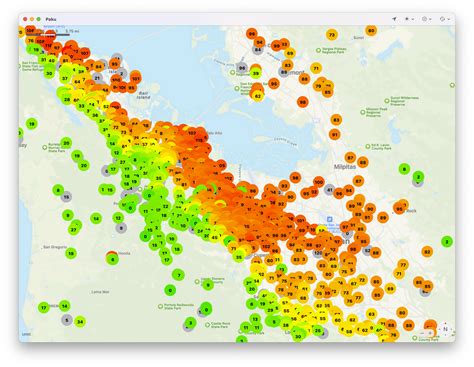
Task: Click the green 17 sensor at bottom left
Action: [x=44, y=308]
